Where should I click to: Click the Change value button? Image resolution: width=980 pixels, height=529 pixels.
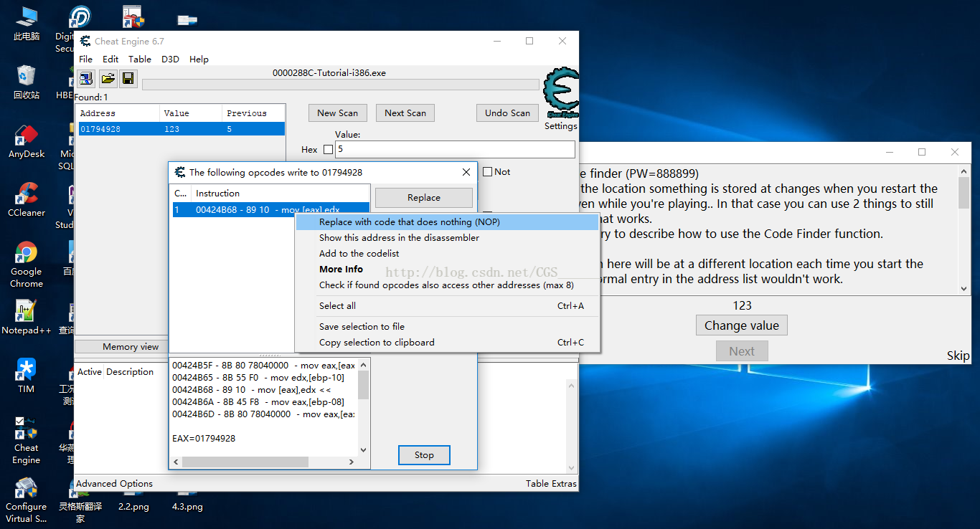[x=741, y=325]
